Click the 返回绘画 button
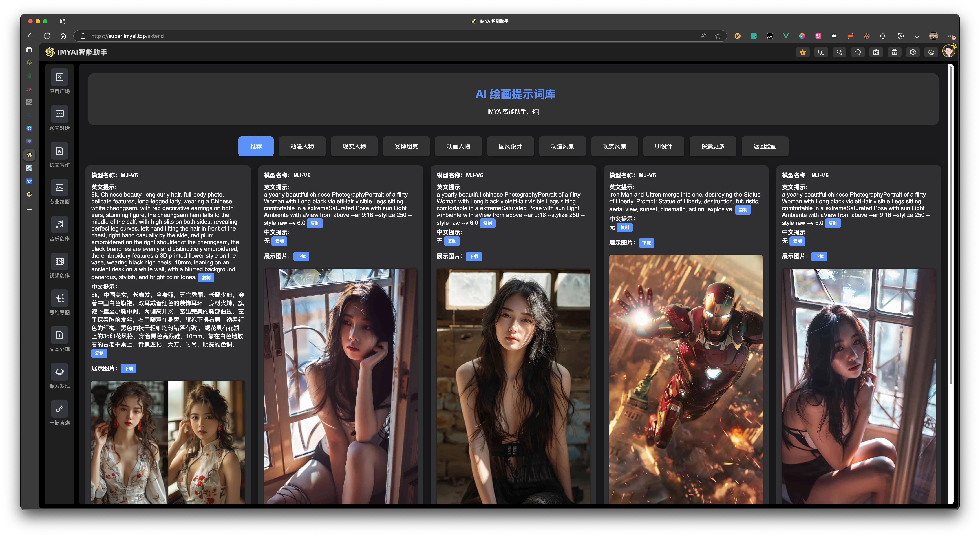The height and width of the screenshot is (537, 980). [x=765, y=146]
